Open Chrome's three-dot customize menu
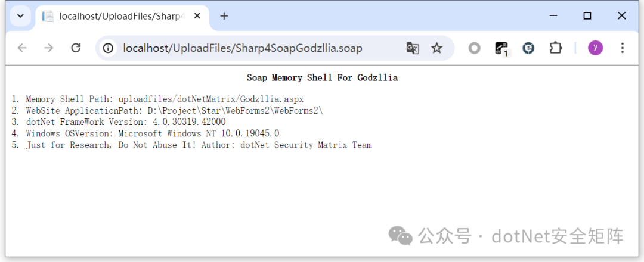The width and height of the screenshot is (644, 262). pos(623,48)
